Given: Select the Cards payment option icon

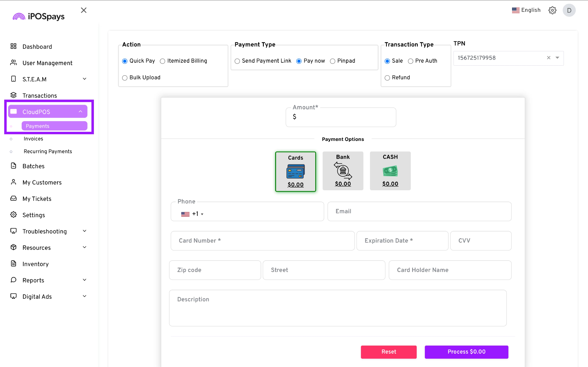Looking at the screenshot, I should (296, 171).
